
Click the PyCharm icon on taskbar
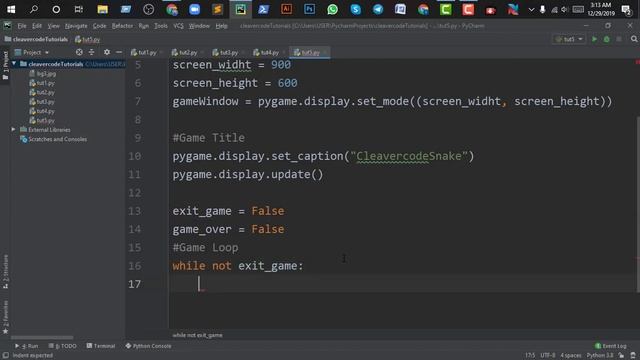pos(240,9)
